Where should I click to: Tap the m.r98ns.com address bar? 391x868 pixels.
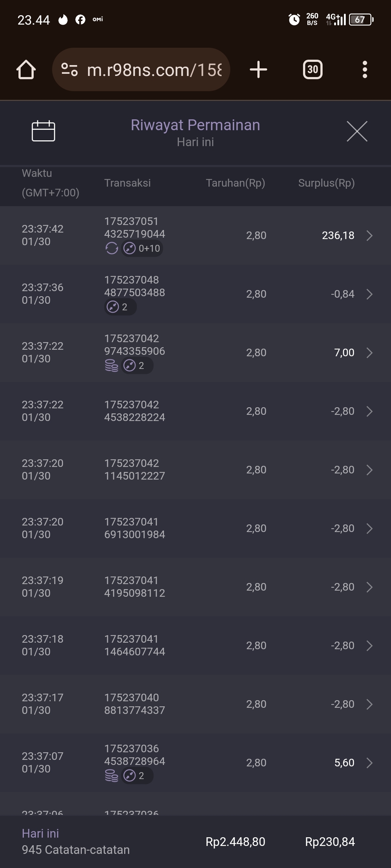pyautogui.click(x=154, y=69)
